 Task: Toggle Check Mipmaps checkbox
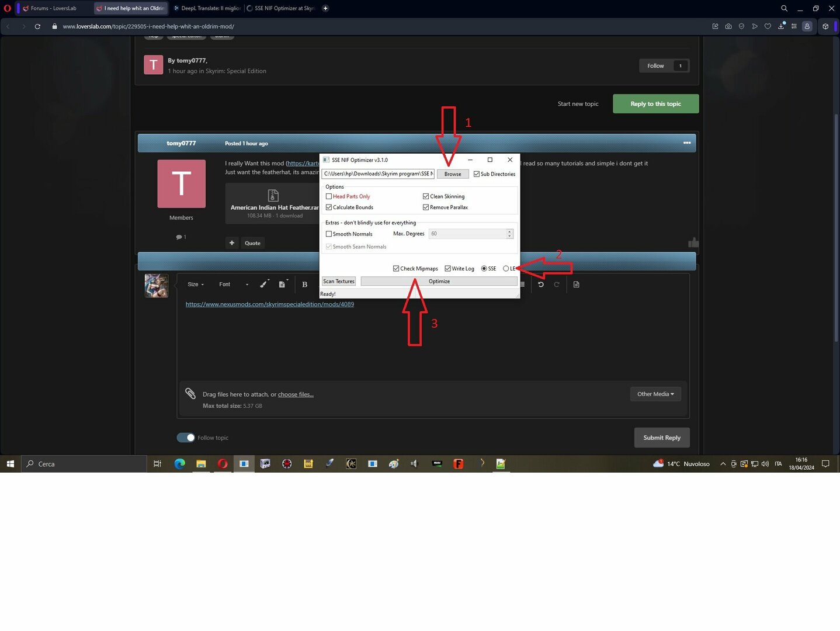click(x=396, y=269)
